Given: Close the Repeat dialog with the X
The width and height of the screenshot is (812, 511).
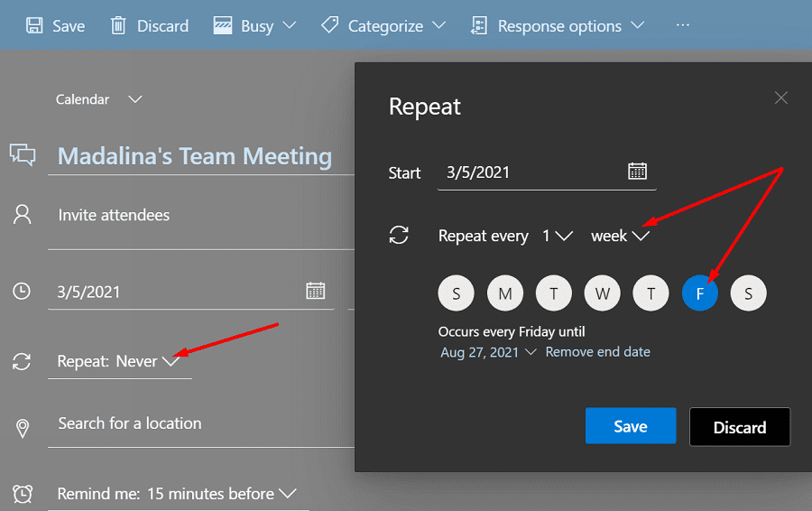Looking at the screenshot, I should (x=781, y=98).
